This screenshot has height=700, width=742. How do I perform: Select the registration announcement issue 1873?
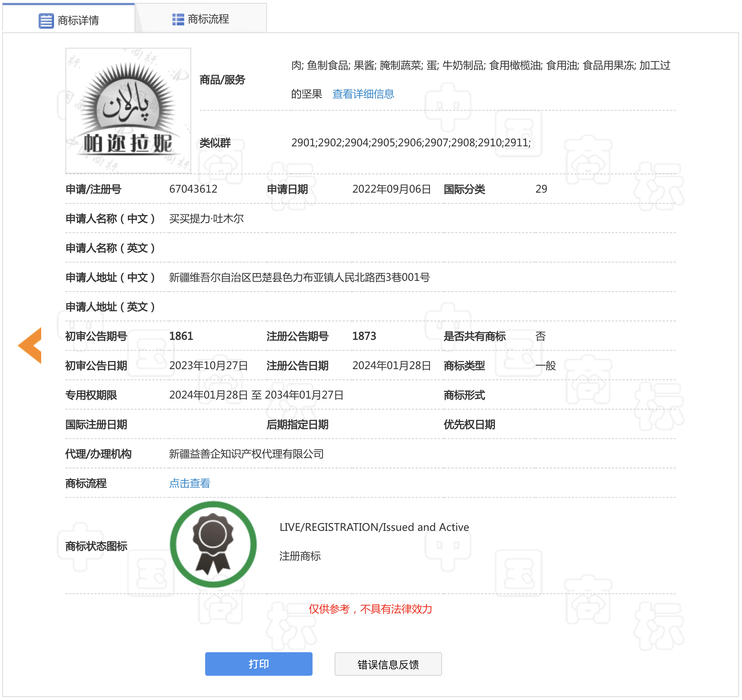click(364, 336)
